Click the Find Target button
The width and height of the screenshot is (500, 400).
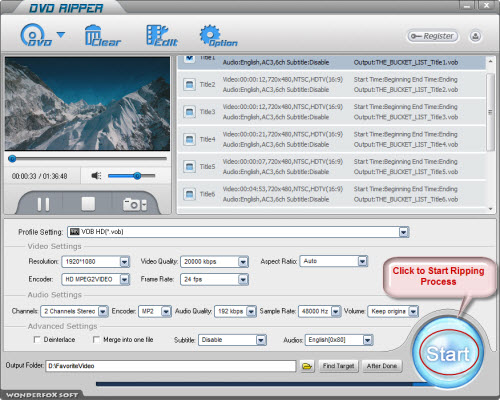[x=338, y=366]
